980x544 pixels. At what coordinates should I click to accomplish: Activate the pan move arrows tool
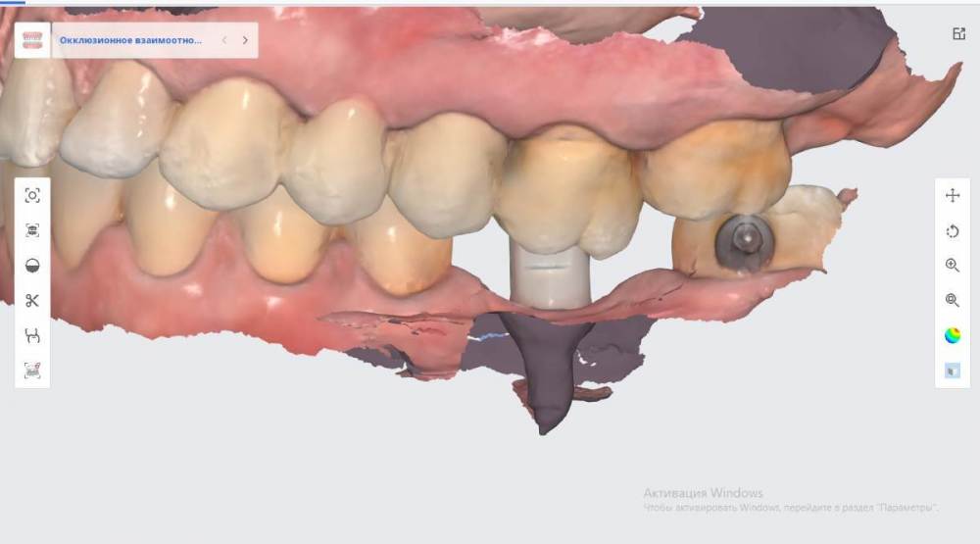point(953,196)
